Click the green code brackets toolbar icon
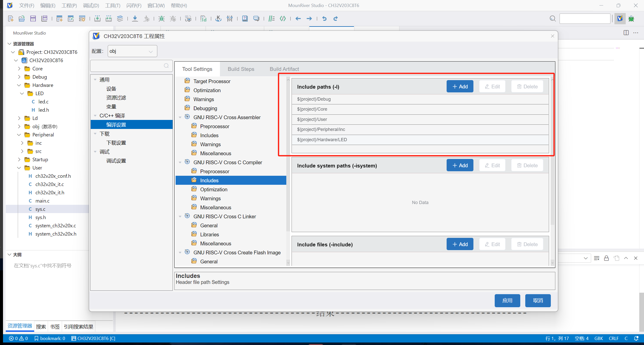Image resolution: width=644 pixels, height=345 pixels. click(283, 19)
